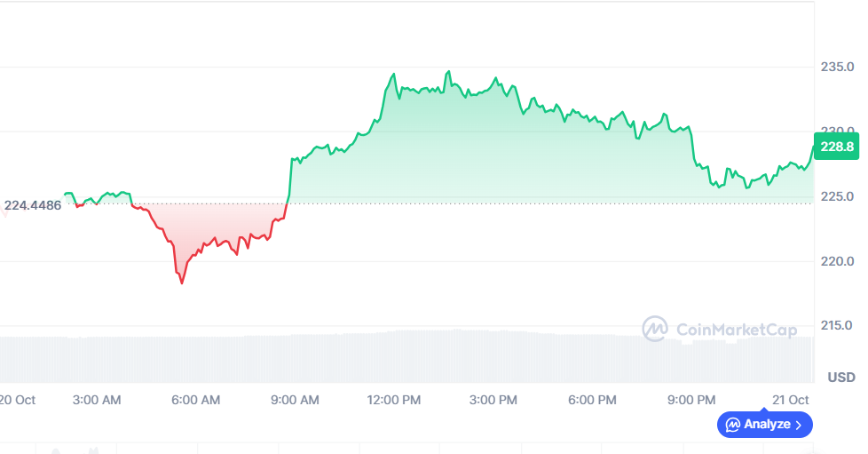Click the 3:00 AM time axis label

tap(96, 400)
